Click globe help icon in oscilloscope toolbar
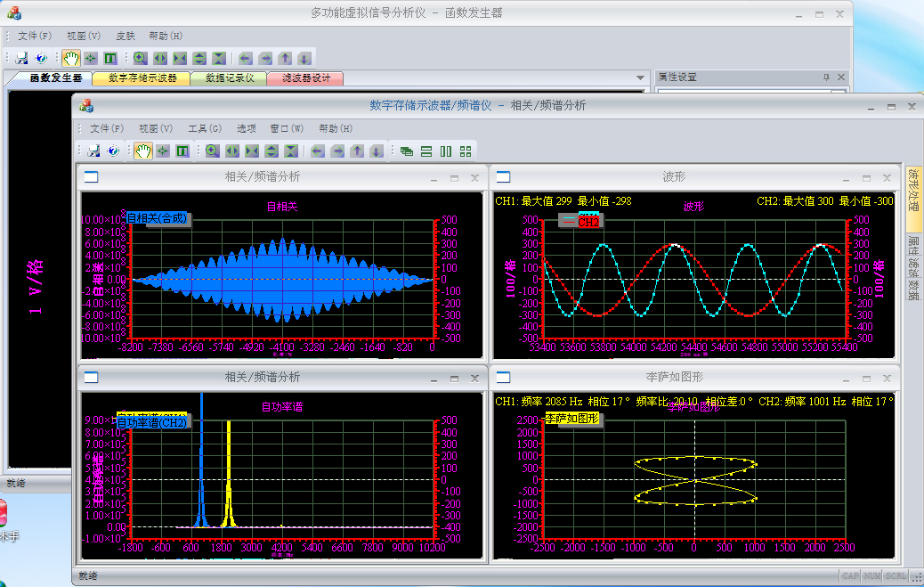 click(x=113, y=151)
